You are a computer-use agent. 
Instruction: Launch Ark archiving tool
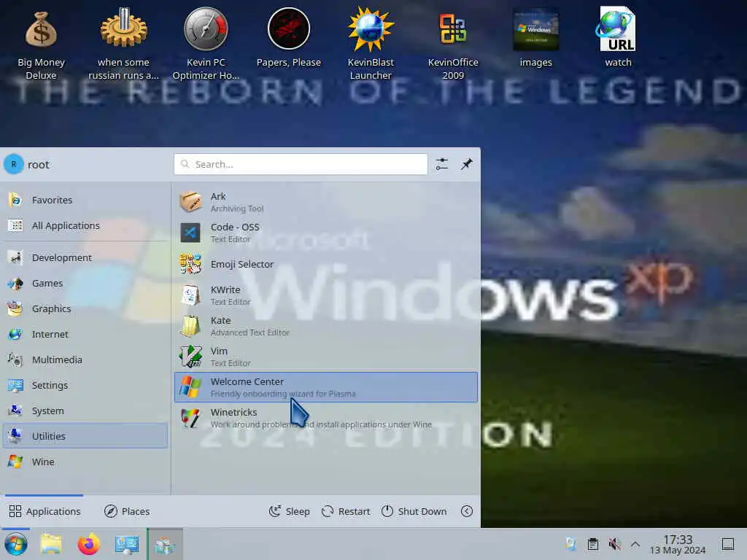[x=326, y=202]
